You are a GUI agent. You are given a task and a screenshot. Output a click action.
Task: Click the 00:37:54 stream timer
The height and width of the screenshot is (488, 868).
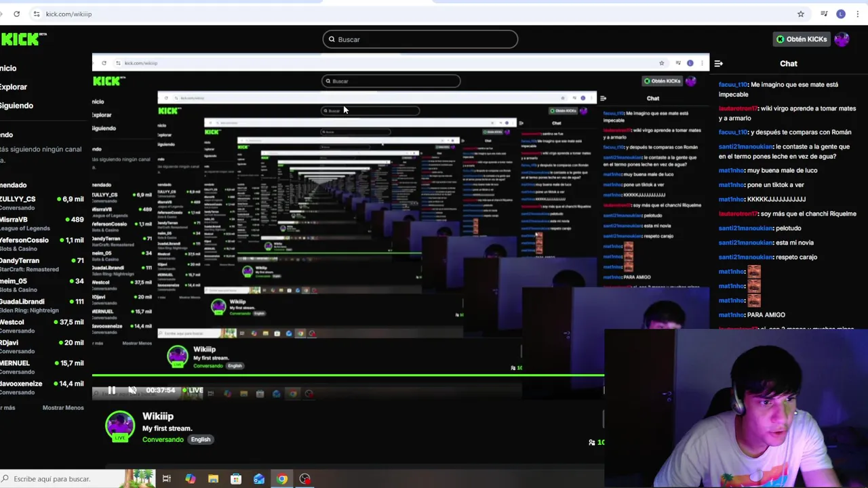[x=161, y=390]
